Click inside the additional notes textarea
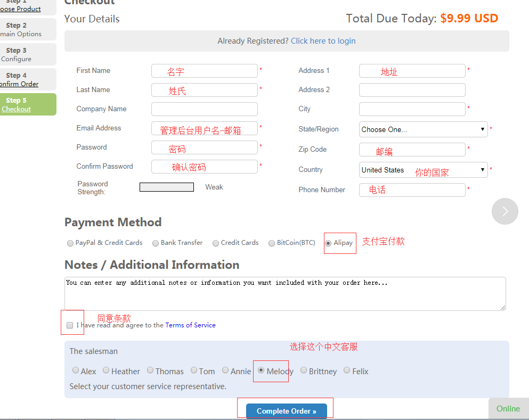Viewport: 529px width, 420px height. [285, 293]
